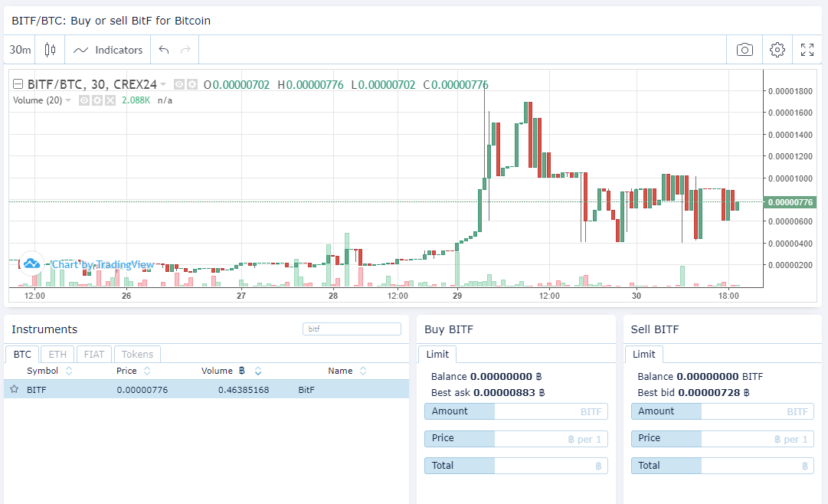Focus the instruments search field
Viewport: 828px width, 504px height.
click(x=352, y=329)
